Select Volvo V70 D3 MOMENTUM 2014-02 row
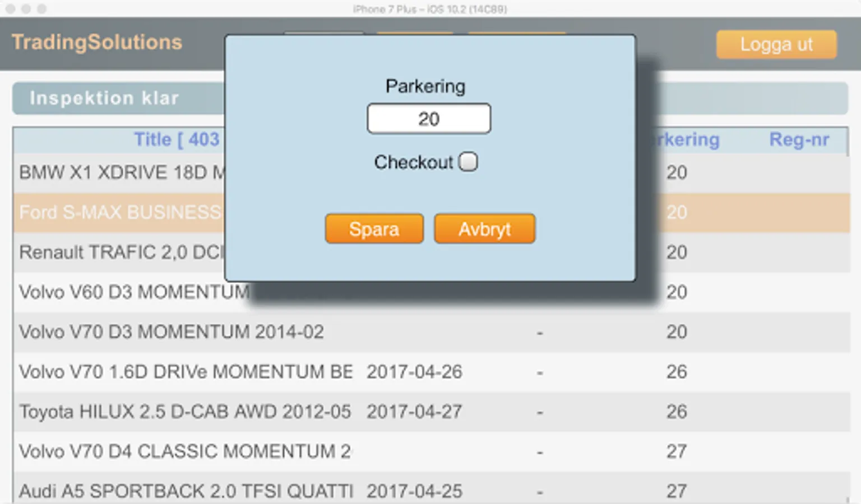Screen dimensions: 861x504 432,332
